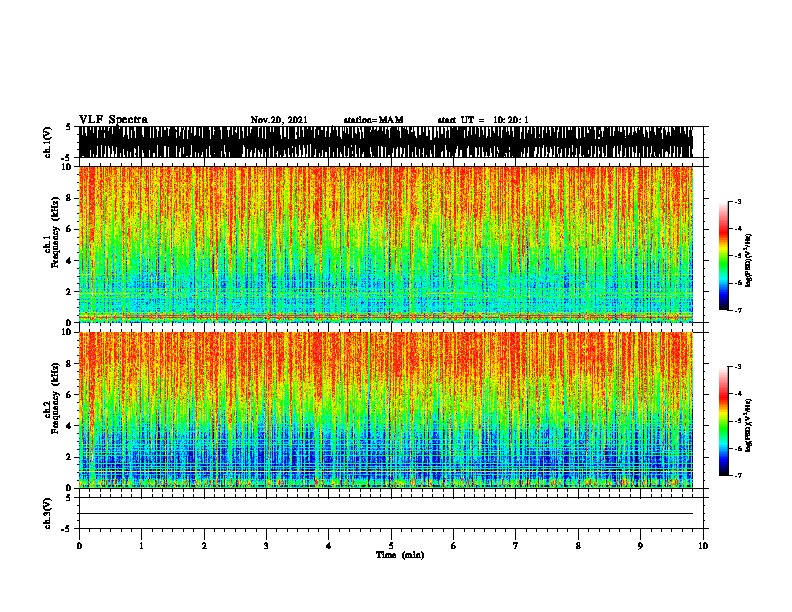Click the "VLF Spectra" plot title
The height and width of the screenshot is (612, 792).
pos(113,120)
